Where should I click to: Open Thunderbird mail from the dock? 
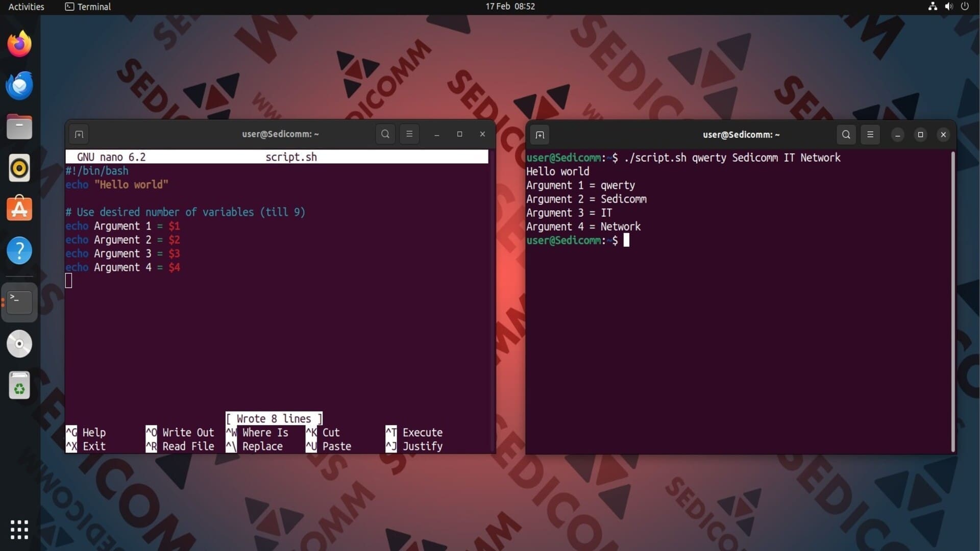point(19,86)
